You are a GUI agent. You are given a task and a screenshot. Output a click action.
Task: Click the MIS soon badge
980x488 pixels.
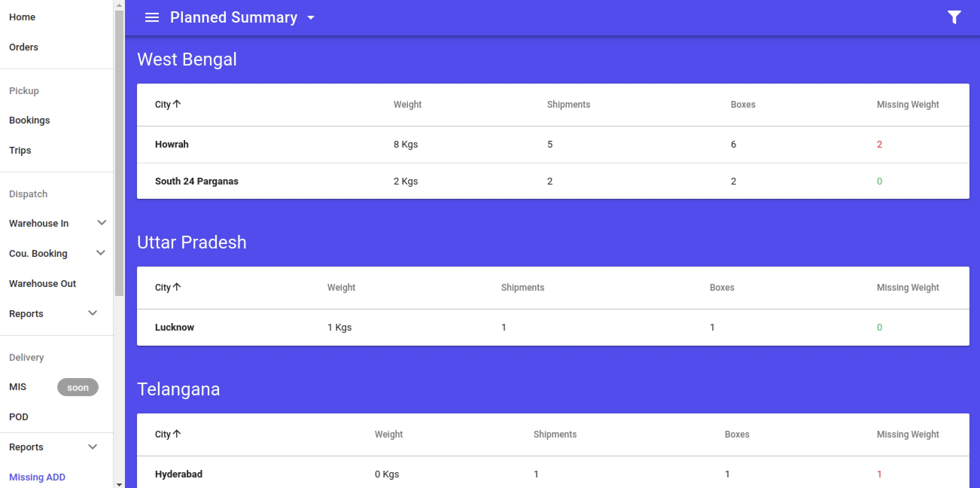coord(78,387)
